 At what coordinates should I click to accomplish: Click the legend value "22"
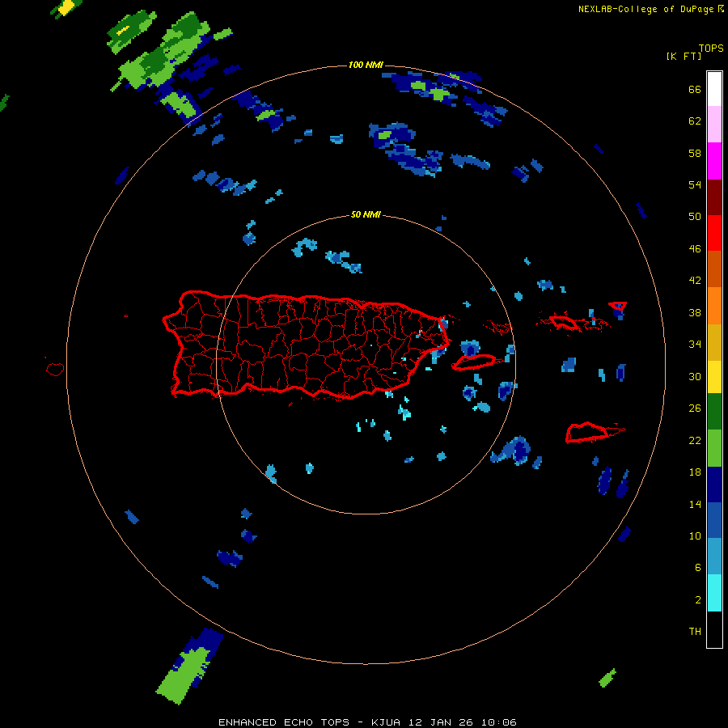pos(695,440)
